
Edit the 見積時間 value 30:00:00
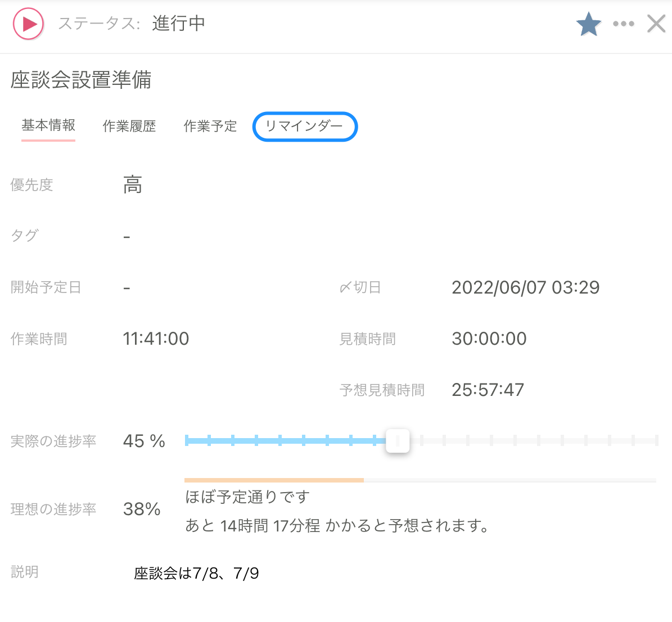point(489,339)
